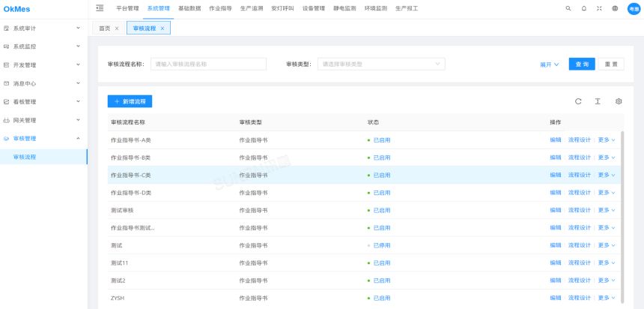Click 编辑 for the 测试审核 row
Viewport: 644px width, 309px height.
point(556,210)
